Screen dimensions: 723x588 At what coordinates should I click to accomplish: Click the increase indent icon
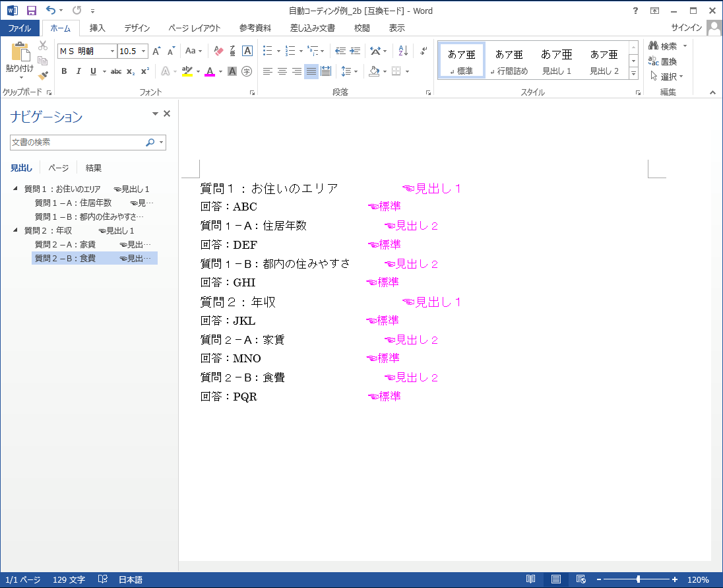point(355,51)
